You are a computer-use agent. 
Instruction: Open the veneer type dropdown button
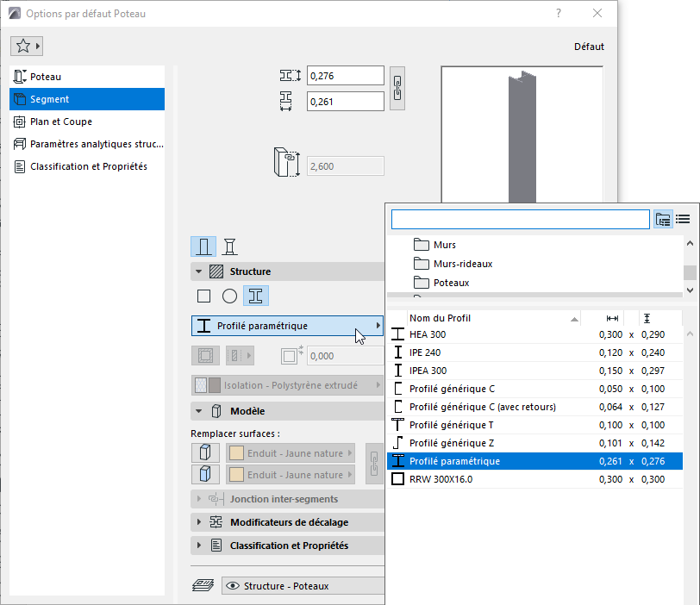240,356
